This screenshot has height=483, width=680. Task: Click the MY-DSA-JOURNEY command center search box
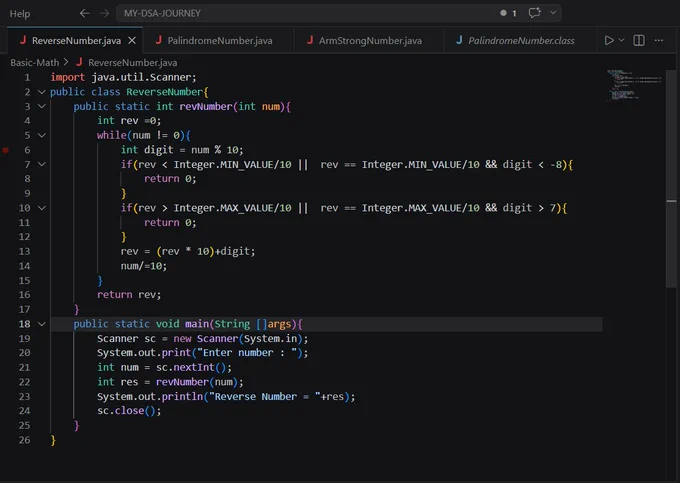(338, 13)
